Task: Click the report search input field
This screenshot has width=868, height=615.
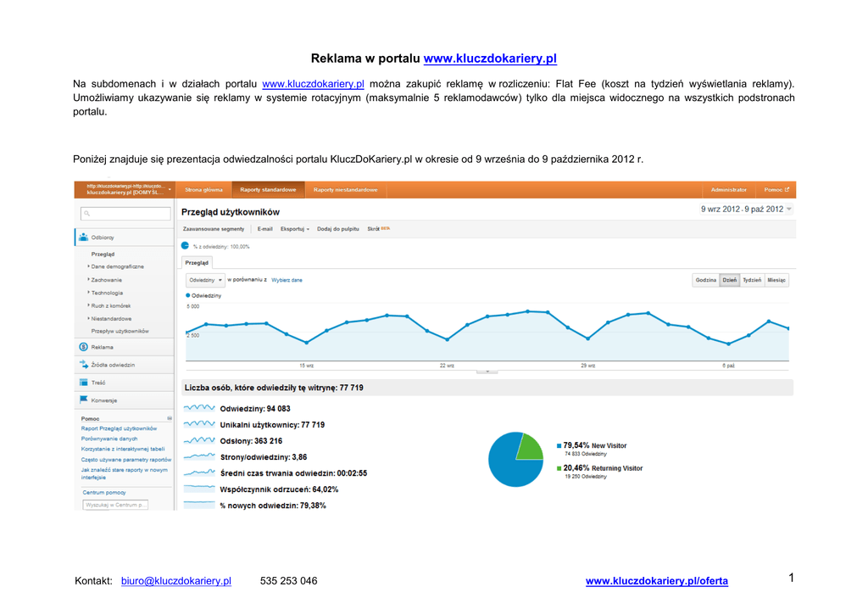Action: click(125, 214)
